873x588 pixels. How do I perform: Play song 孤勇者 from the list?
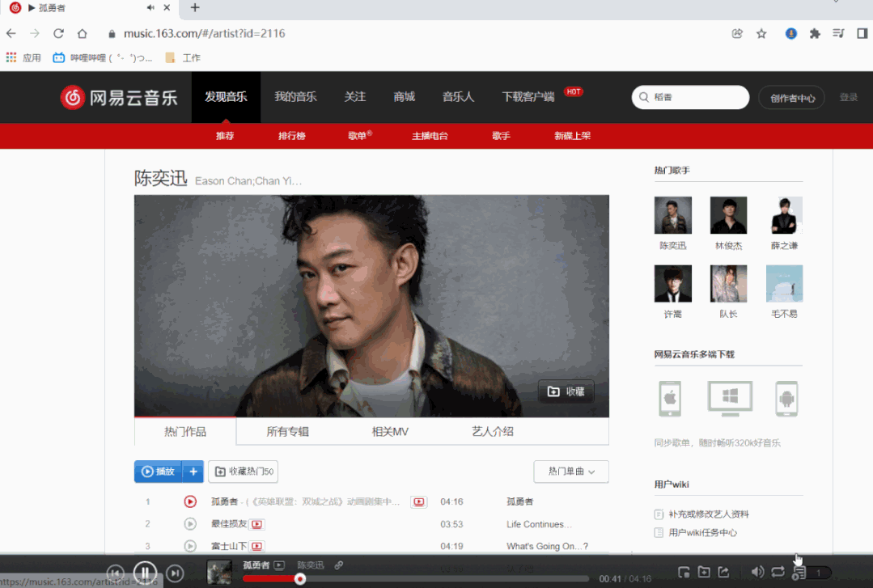[190, 501]
